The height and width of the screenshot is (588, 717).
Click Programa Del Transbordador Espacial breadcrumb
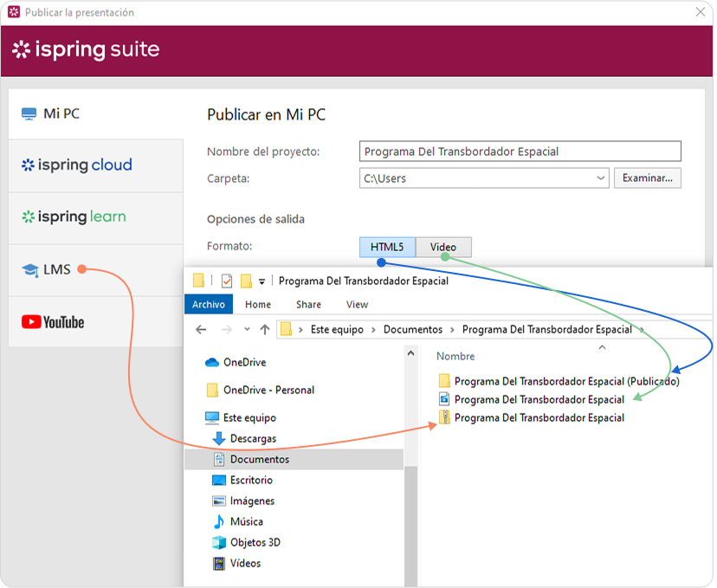click(547, 330)
